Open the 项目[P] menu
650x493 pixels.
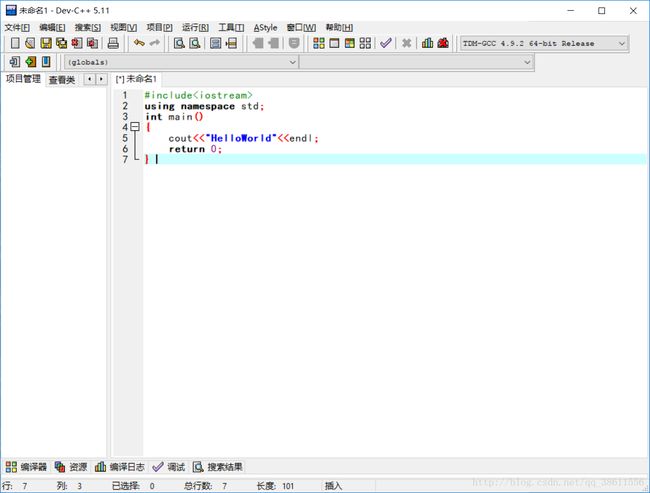(x=160, y=27)
